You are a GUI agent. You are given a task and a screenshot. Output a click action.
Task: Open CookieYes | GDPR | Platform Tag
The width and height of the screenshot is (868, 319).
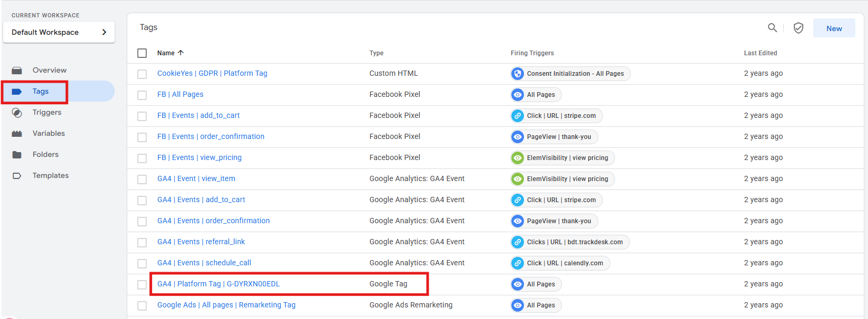tap(212, 73)
